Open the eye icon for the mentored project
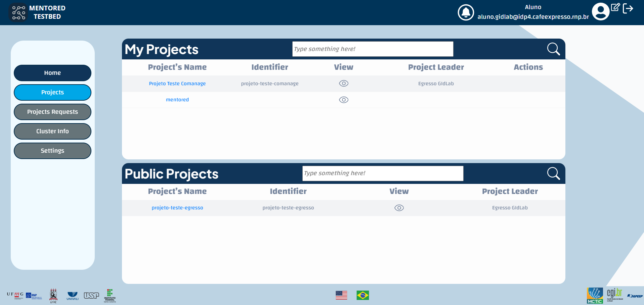The image size is (644, 305). 343,100
